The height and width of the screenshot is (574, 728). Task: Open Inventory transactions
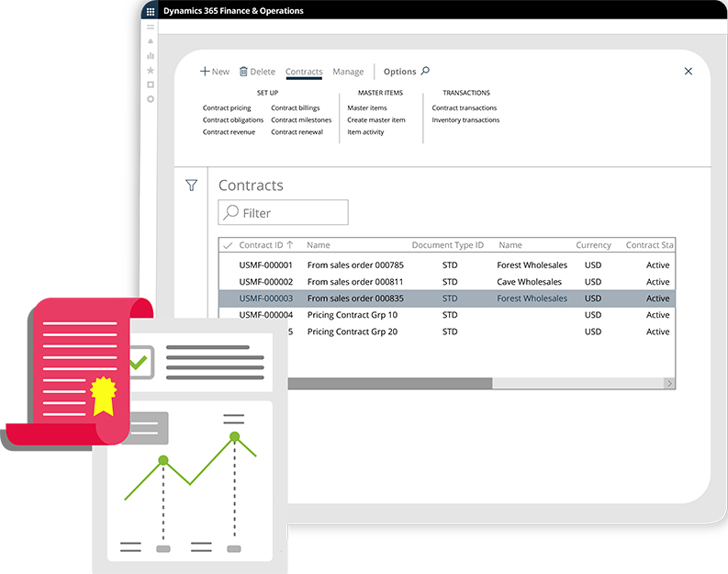(465, 119)
